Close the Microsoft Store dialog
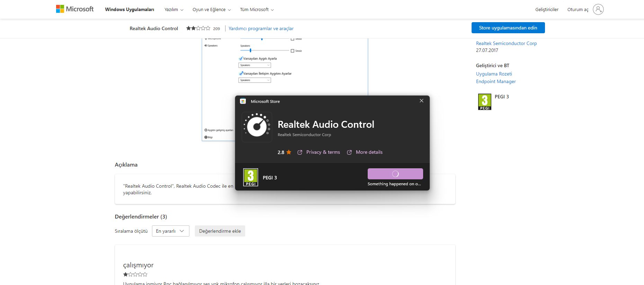This screenshot has width=644, height=285. click(x=421, y=101)
